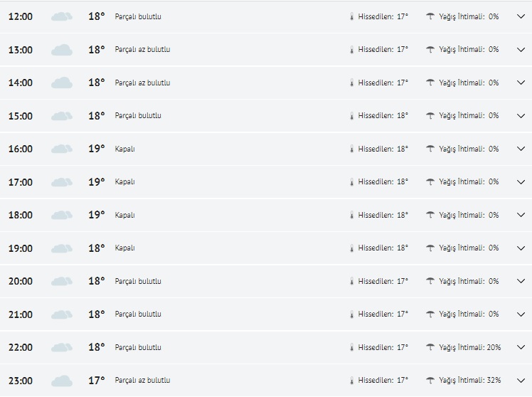Click the thermometer icon in 14:00 row
This screenshot has width=532, height=397.
(x=351, y=83)
